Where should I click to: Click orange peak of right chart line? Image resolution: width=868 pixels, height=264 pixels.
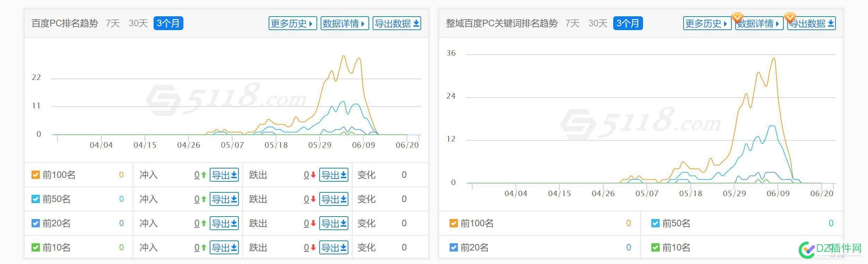774,58
